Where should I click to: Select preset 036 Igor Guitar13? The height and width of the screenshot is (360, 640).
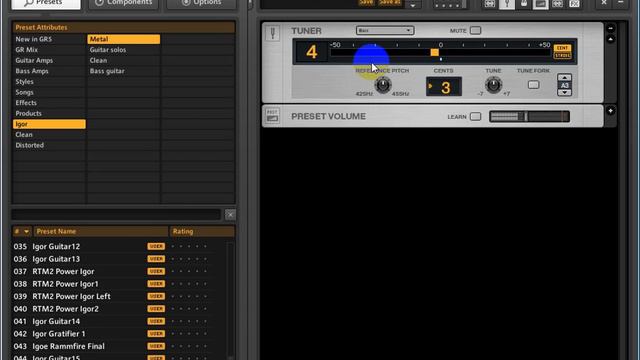pyautogui.click(x=120, y=259)
